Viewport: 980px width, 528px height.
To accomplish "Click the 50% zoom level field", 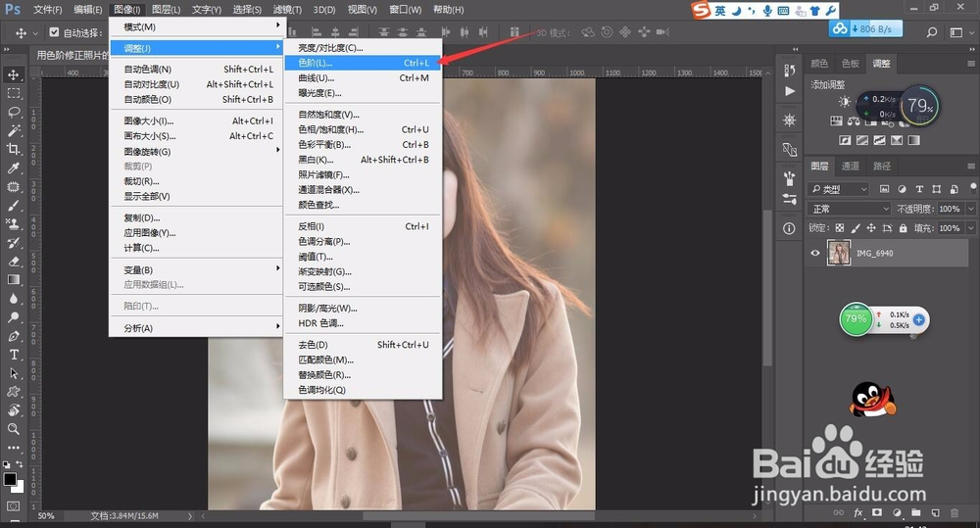I will [46, 516].
